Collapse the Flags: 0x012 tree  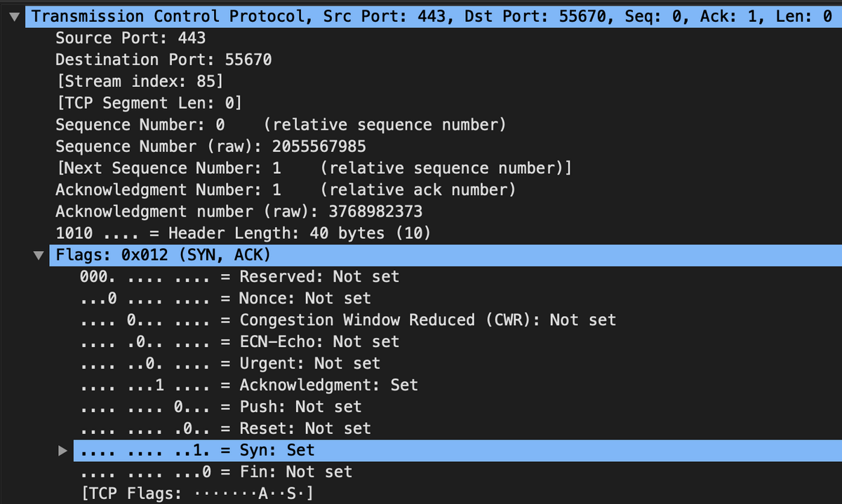39,255
